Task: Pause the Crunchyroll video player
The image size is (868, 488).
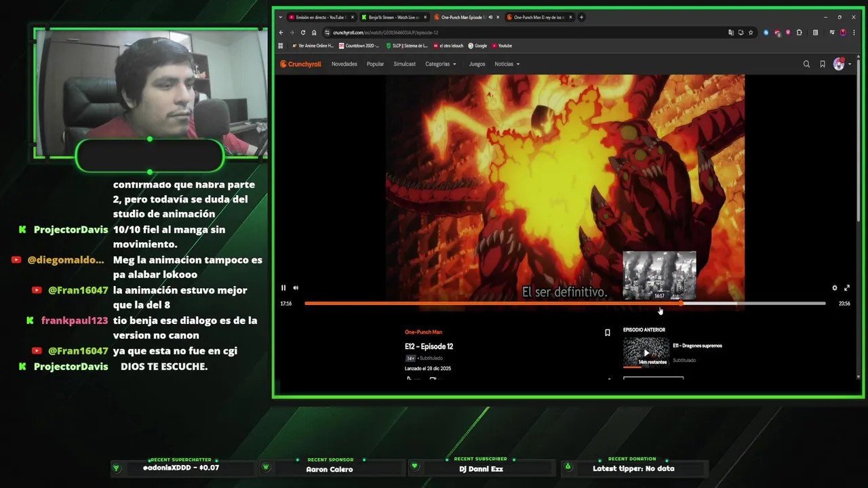Action: (x=283, y=288)
